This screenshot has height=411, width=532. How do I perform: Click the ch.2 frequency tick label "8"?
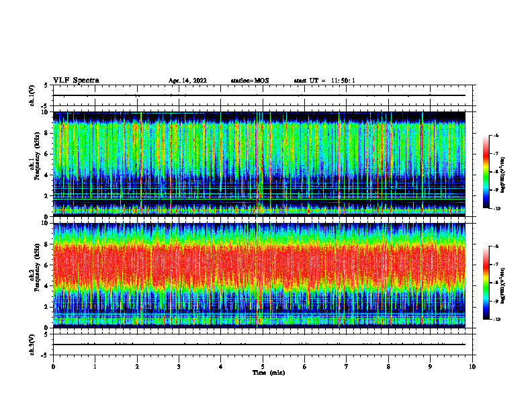(x=46, y=244)
